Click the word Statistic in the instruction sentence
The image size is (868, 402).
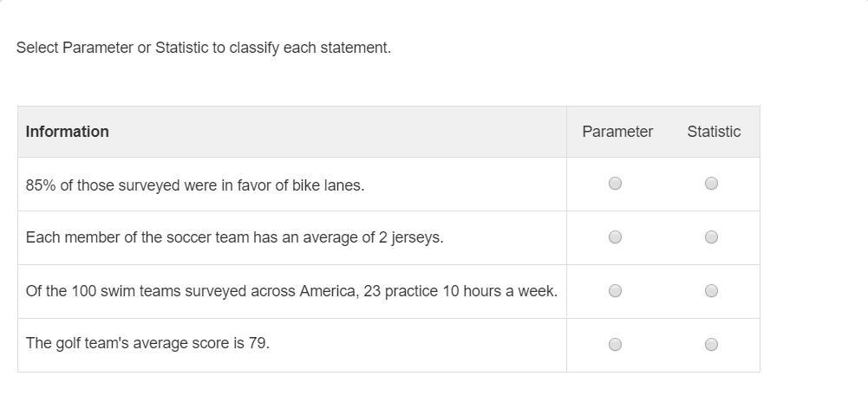[181, 49]
